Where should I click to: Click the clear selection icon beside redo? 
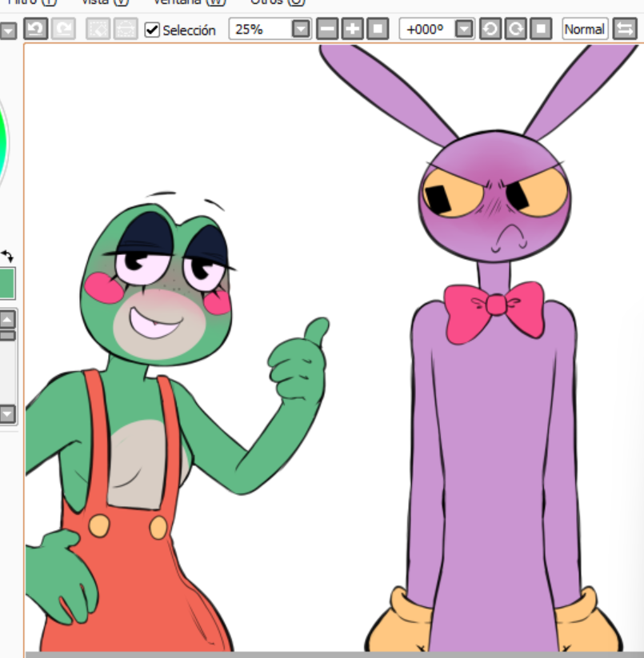tap(98, 29)
